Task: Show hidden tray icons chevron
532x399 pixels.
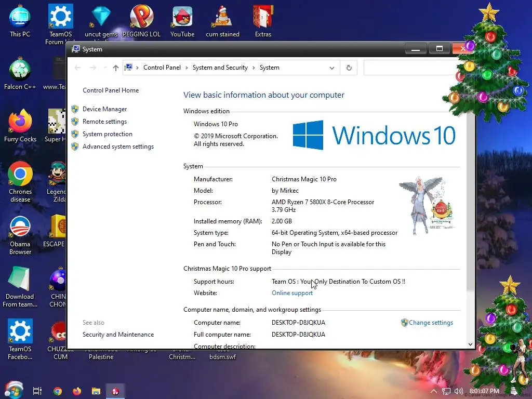Action: point(434,391)
